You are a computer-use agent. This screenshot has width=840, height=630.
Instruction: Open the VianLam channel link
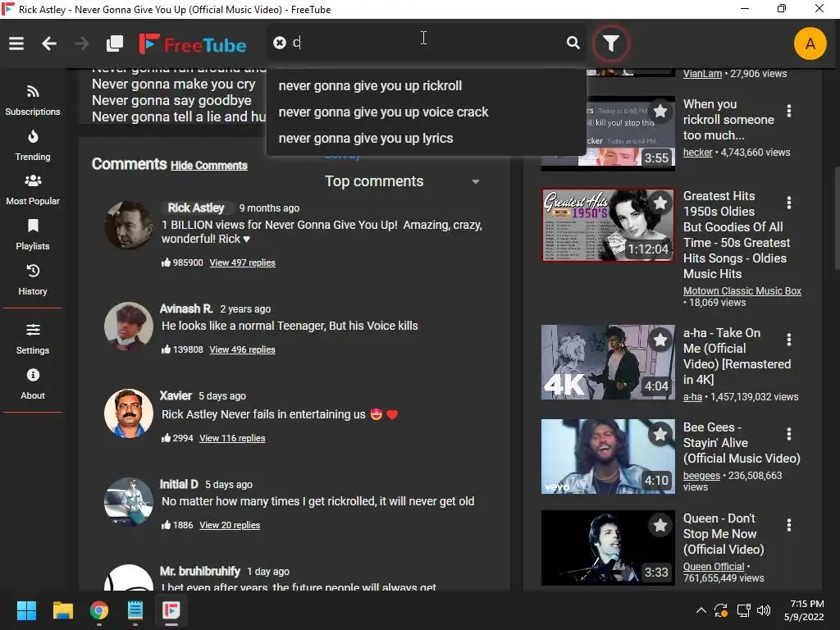pos(702,74)
